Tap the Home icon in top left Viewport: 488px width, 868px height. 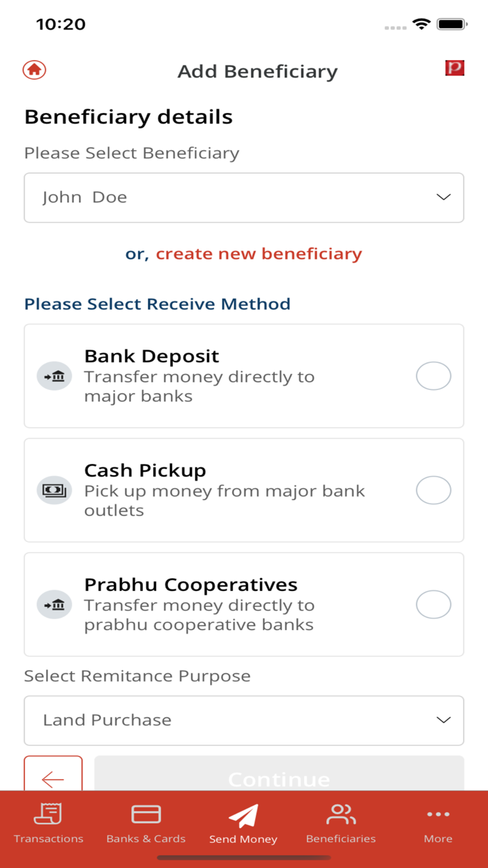pos(33,70)
